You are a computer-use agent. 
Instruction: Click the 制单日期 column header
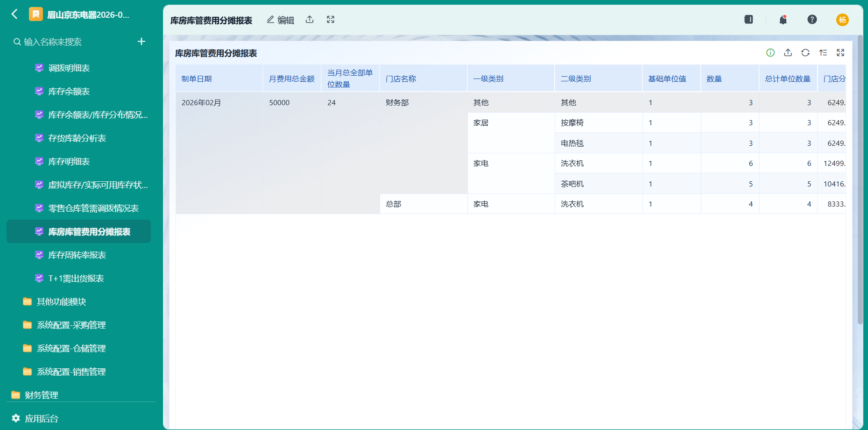pos(219,79)
